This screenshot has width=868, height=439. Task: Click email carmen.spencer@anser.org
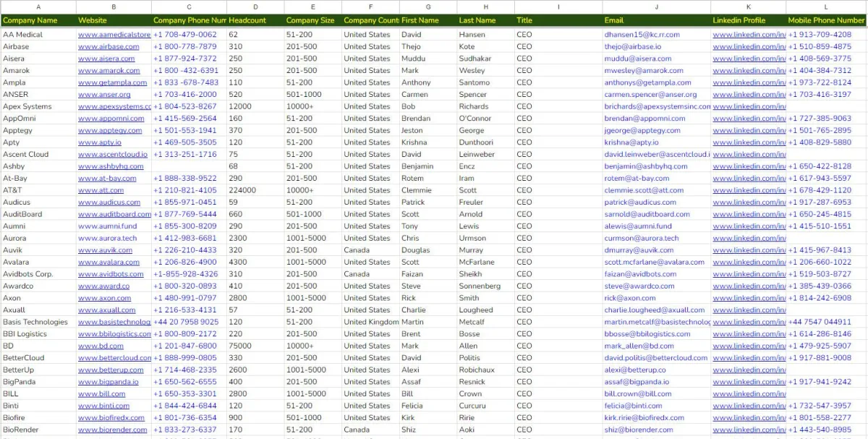651,95
